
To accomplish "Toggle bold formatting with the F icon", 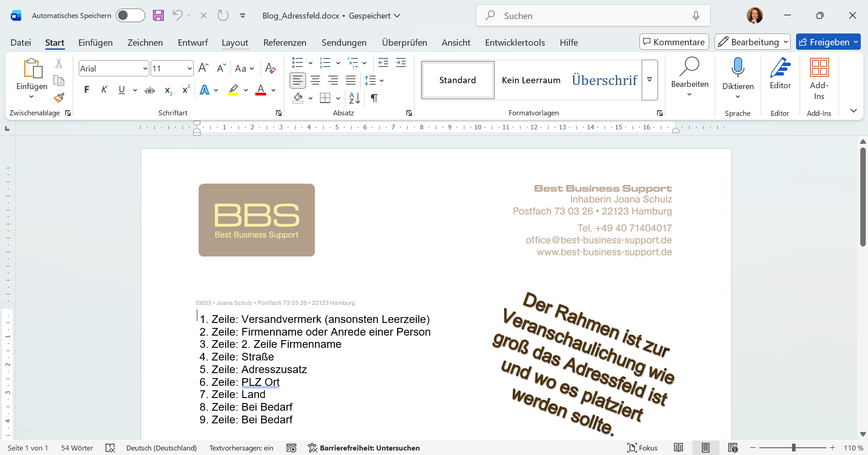I will (x=87, y=90).
